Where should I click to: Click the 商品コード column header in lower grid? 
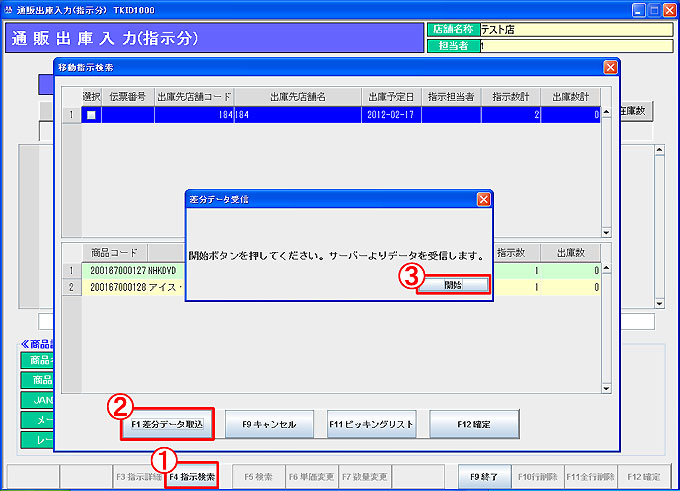point(114,252)
